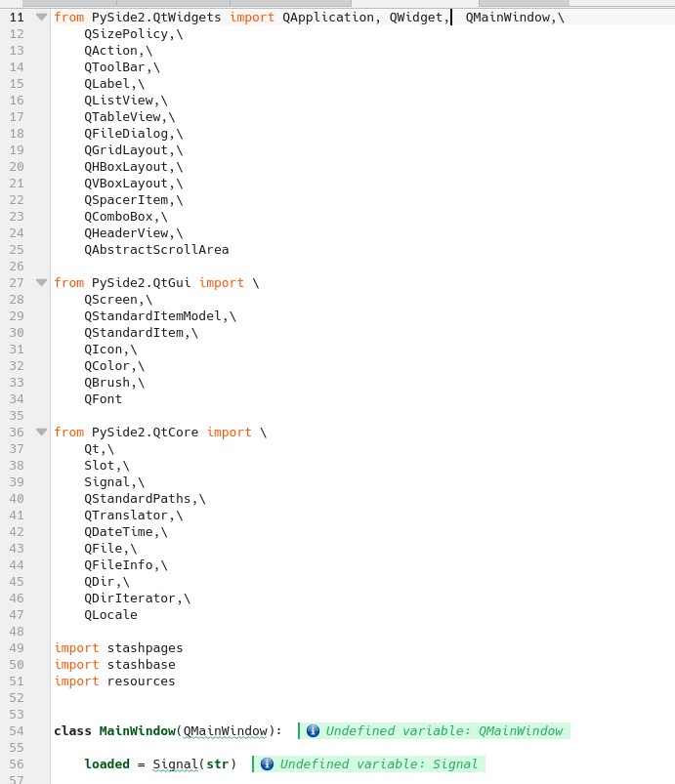
Task: Click on QDir import on line 45
Action: click(x=100, y=582)
